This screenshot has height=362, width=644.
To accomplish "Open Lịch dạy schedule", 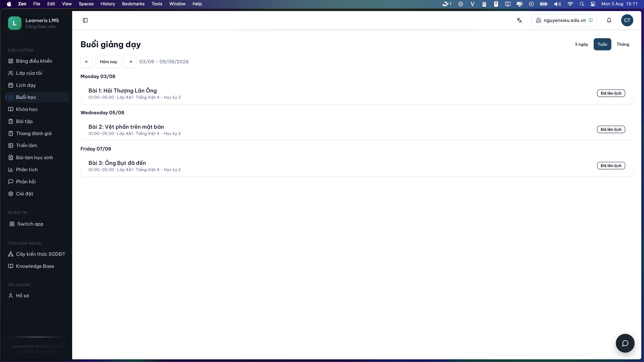I will pos(38,85).
